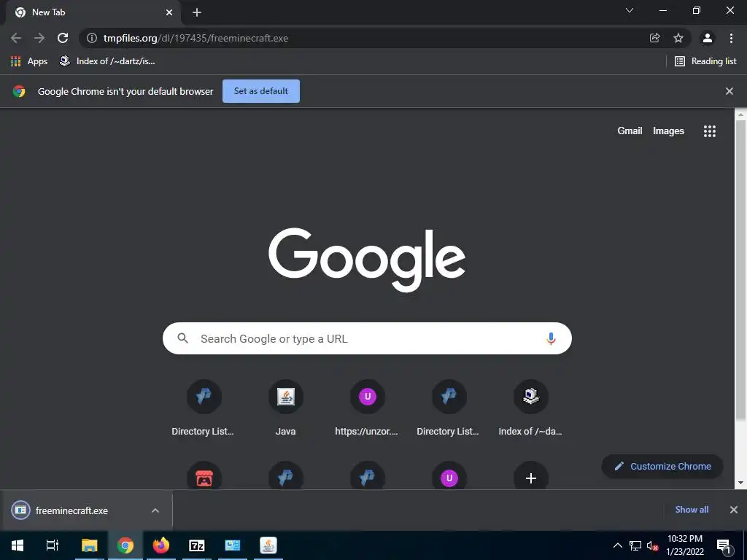
Task: Open a new tab with the plus button
Action: [197, 12]
